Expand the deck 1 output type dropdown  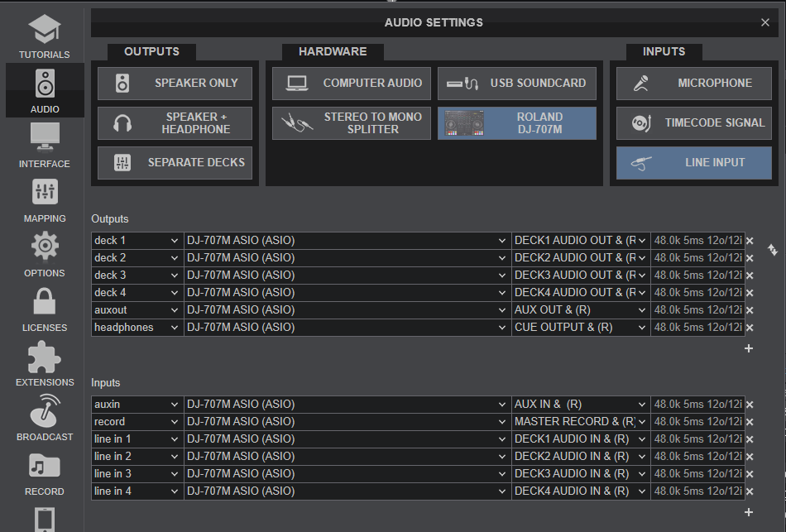click(137, 241)
